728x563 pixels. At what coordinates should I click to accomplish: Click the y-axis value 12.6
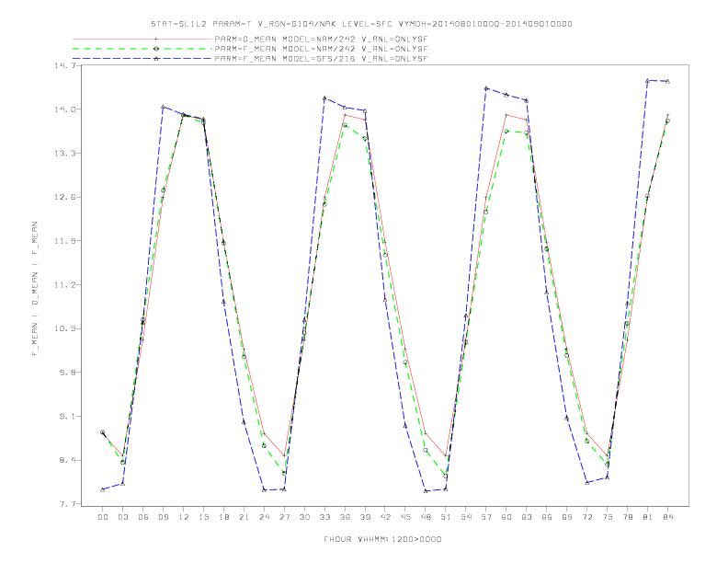click(65, 197)
